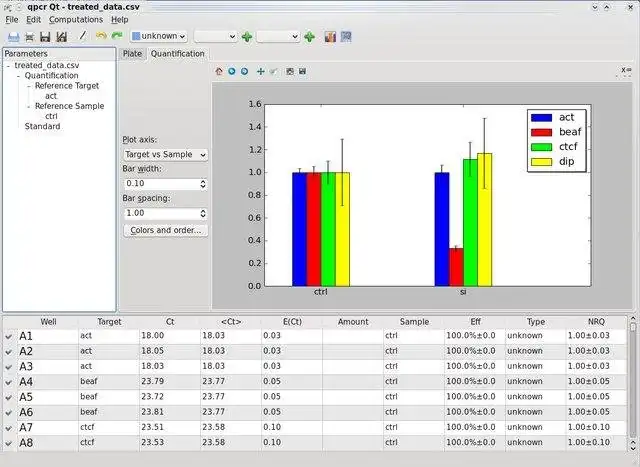Click the undo arrow icon
Image resolution: width=640 pixels, height=467 pixels.
(x=101, y=36)
